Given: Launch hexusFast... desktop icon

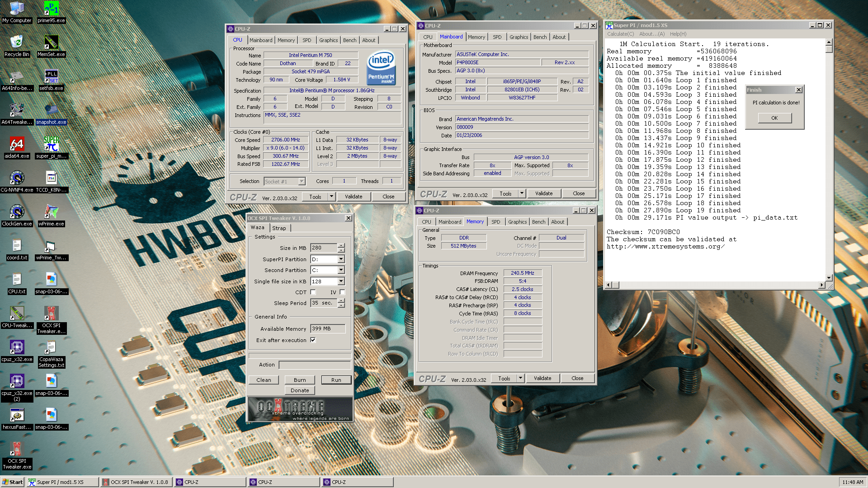Looking at the screenshot, I should click(x=17, y=419).
